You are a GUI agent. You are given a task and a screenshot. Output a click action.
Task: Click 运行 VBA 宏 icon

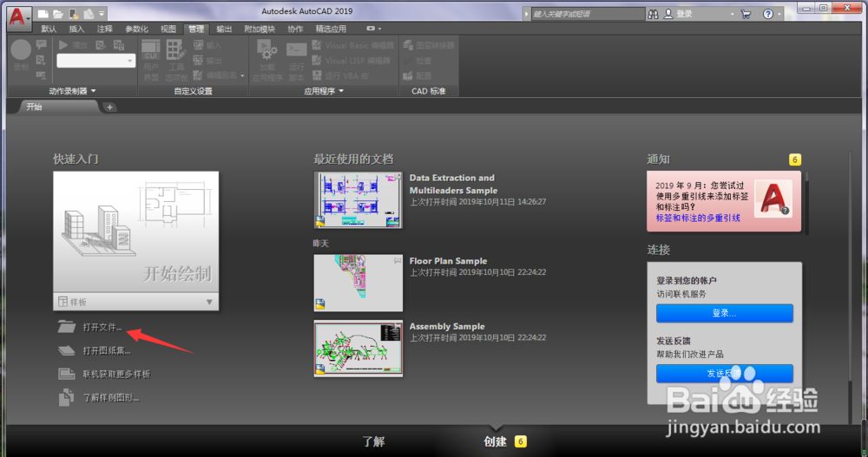tap(317, 75)
